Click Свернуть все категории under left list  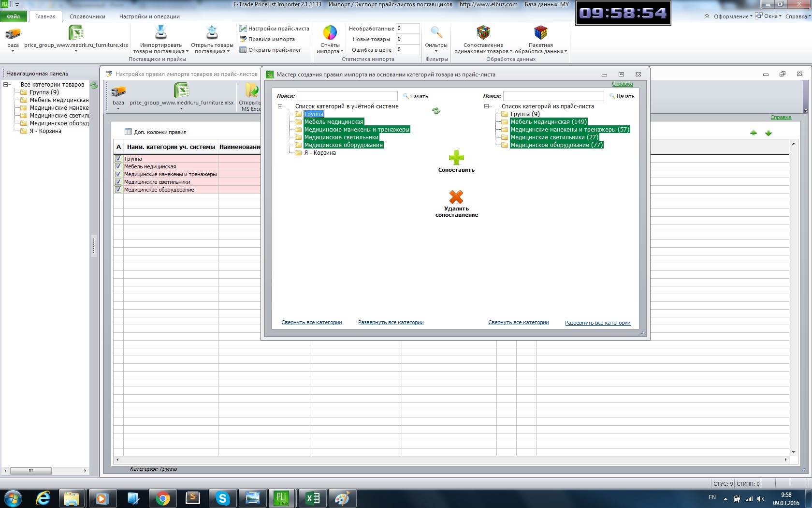[312, 323]
